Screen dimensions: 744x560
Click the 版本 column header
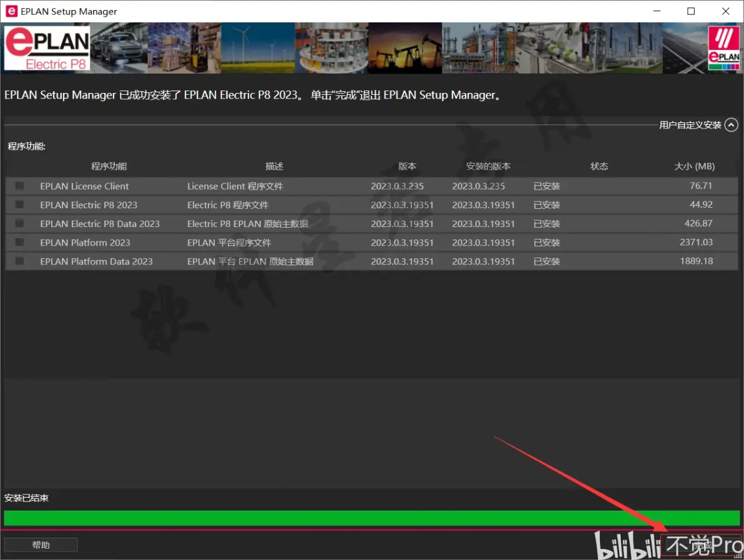pyautogui.click(x=407, y=166)
